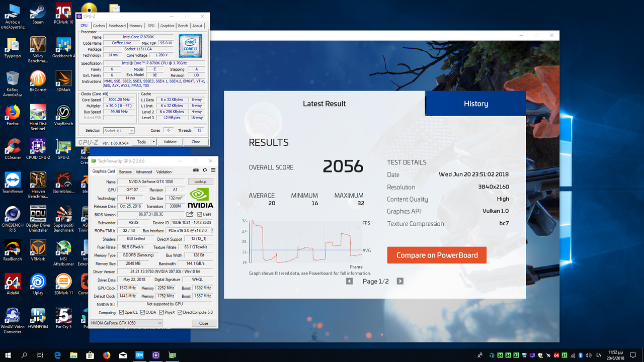The height and width of the screenshot is (362, 644).
Task: Go to previous results page arrow
Action: click(x=349, y=281)
